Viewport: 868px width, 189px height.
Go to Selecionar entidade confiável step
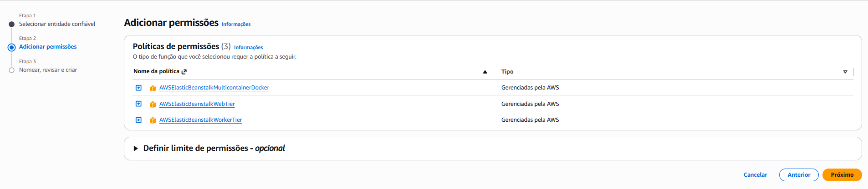57,24
